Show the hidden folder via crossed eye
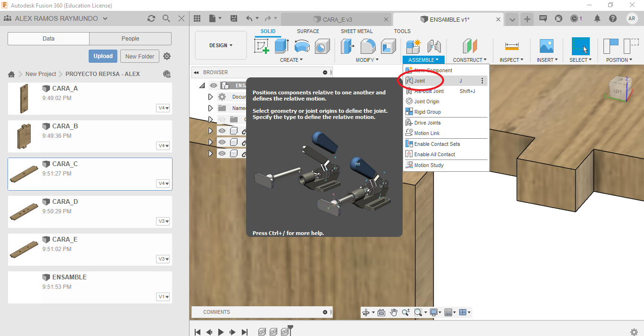This screenshot has height=336, width=644. coord(223,119)
